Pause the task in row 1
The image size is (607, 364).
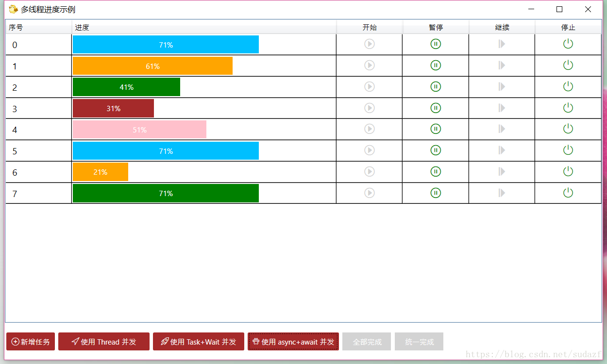(436, 65)
